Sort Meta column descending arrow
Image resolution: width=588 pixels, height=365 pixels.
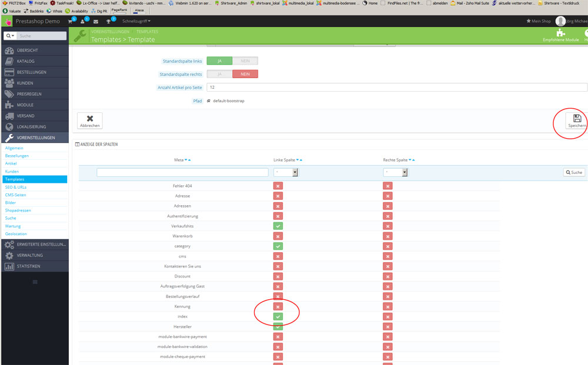tap(186, 160)
